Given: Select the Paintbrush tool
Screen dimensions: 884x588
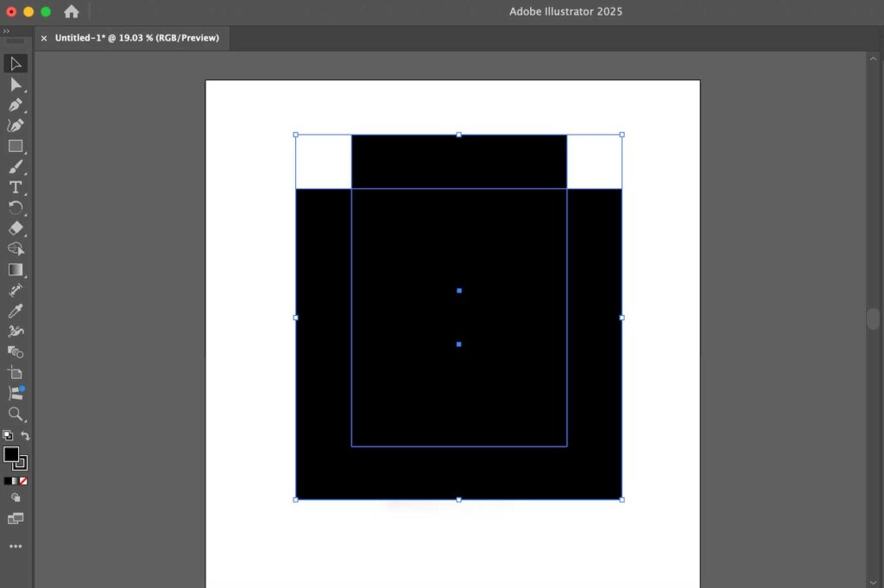Looking at the screenshot, I should pyautogui.click(x=16, y=168).
